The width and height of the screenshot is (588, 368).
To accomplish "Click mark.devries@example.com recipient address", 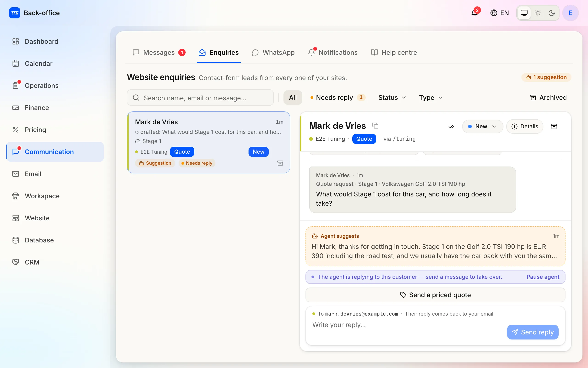I will click(362, 314).
